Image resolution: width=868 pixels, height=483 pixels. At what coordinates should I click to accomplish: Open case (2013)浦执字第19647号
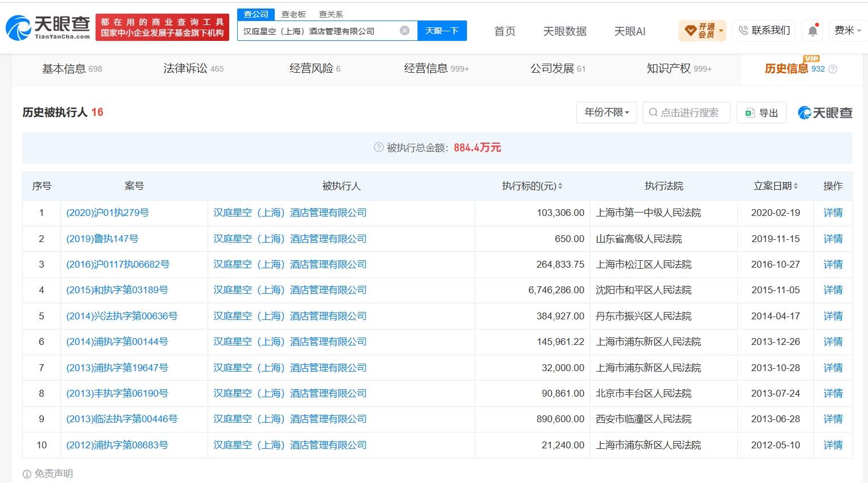117,368
